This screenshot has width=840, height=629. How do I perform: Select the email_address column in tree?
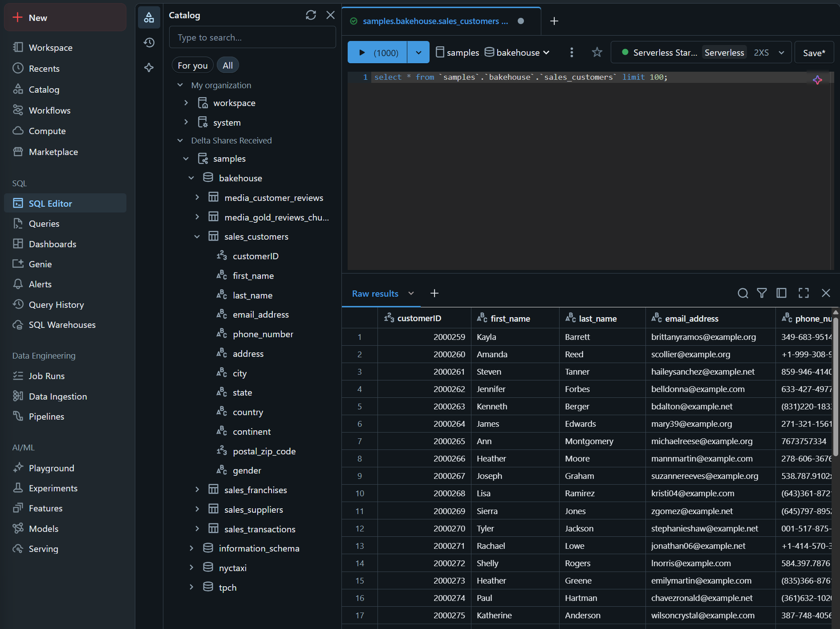(260, 314)
